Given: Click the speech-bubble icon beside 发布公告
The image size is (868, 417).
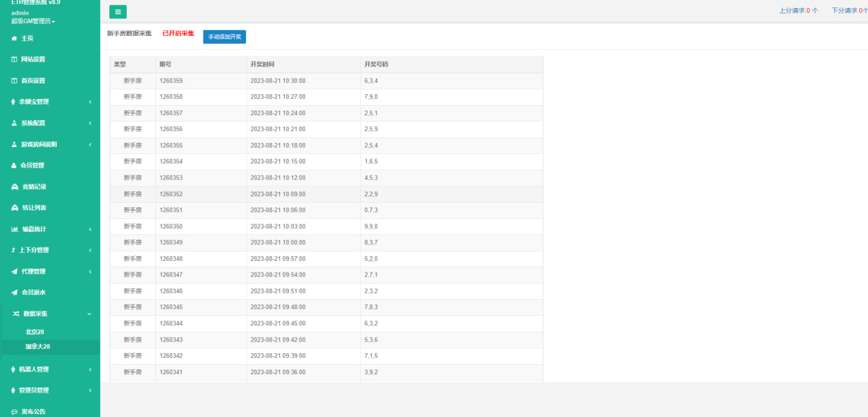Looking at the screenshot, I should point(15,412).
